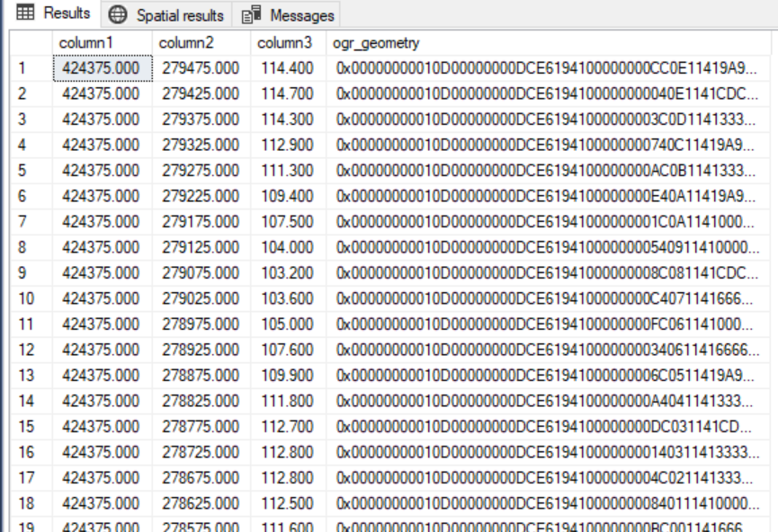Click cell 279325.000
Image resolution: width=778 pixels, height=532 pixels.
pos(201,145)
